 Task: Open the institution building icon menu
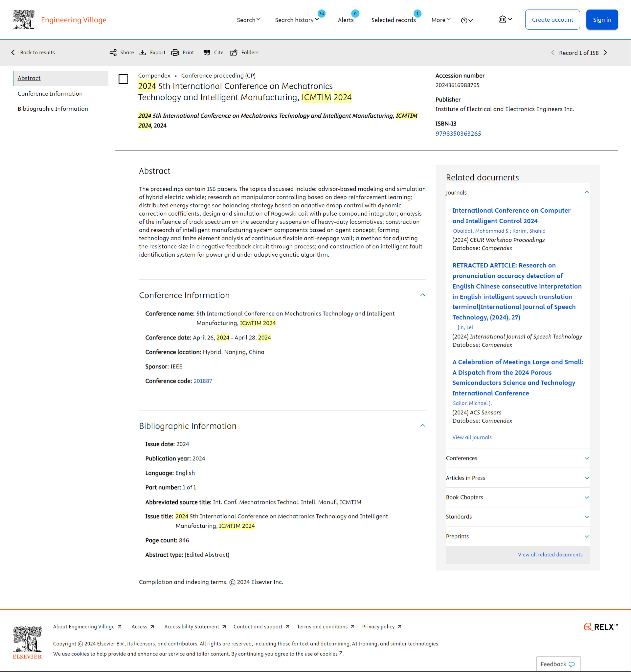tap(505, 19)
